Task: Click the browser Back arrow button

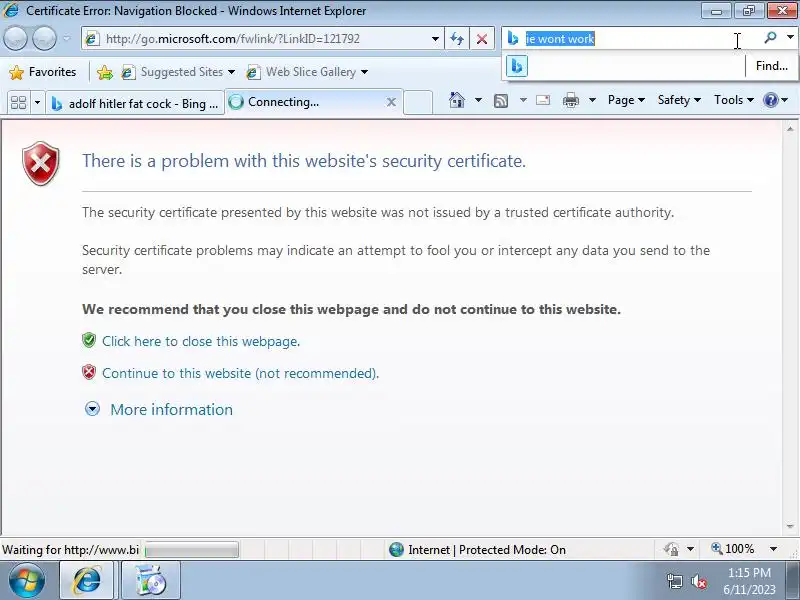Action: (x=15, y=39)
